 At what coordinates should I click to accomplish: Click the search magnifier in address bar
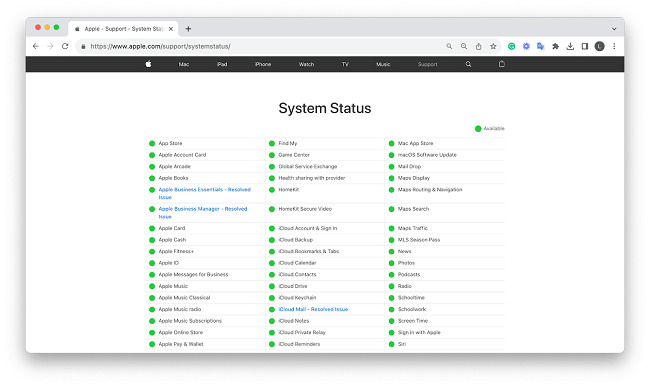click(449, 46)
